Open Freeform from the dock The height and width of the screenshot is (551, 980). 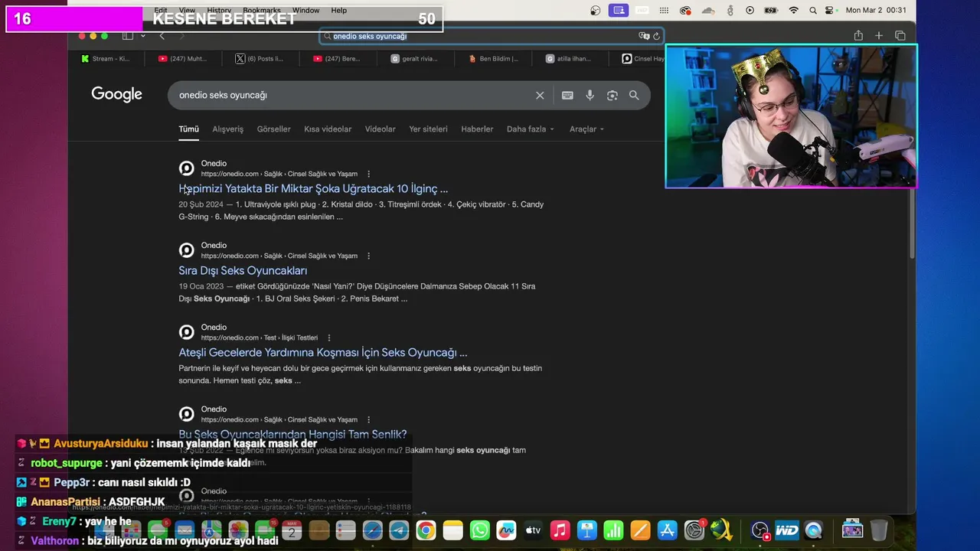click(506, 530)
